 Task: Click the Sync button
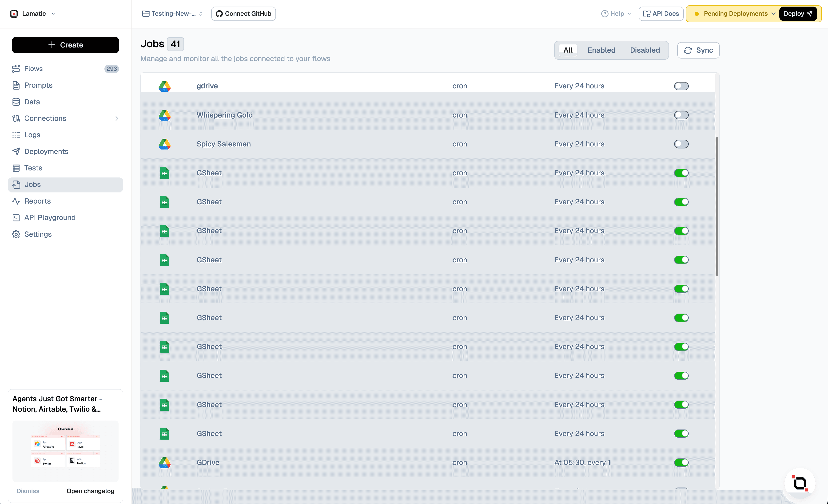[x=698, y=50]
